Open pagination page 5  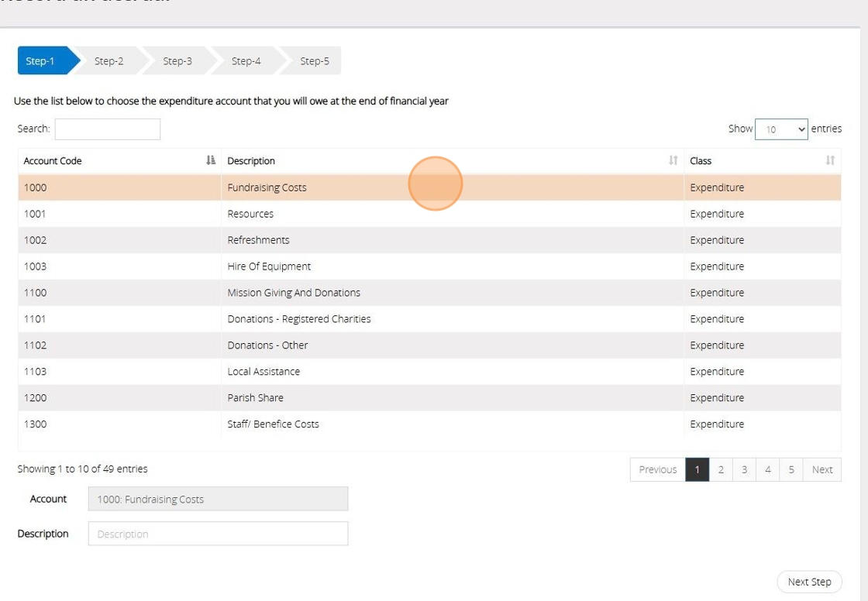coord(791,469)
